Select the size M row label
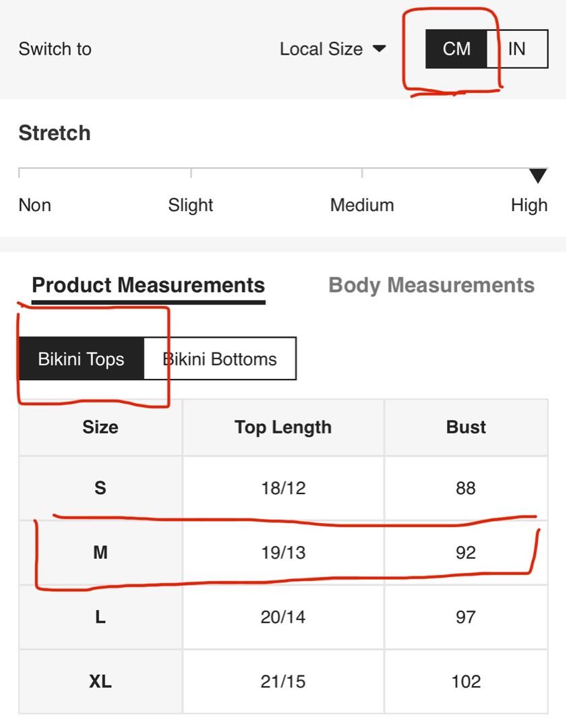Viewport: 567px width, 728px height. tap(100, 553)
